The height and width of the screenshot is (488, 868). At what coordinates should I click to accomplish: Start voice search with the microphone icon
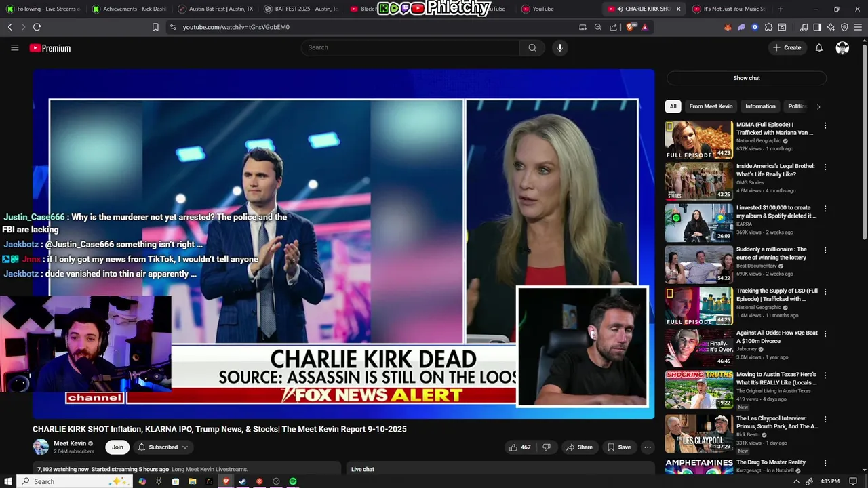(559, 47)
